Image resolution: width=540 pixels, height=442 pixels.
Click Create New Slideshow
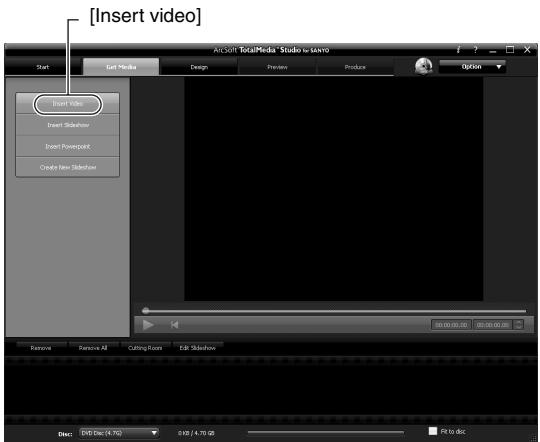68,167
